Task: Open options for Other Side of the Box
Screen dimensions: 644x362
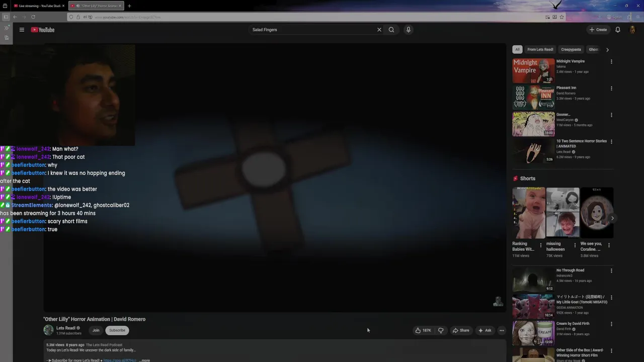Action: point(611,351)
